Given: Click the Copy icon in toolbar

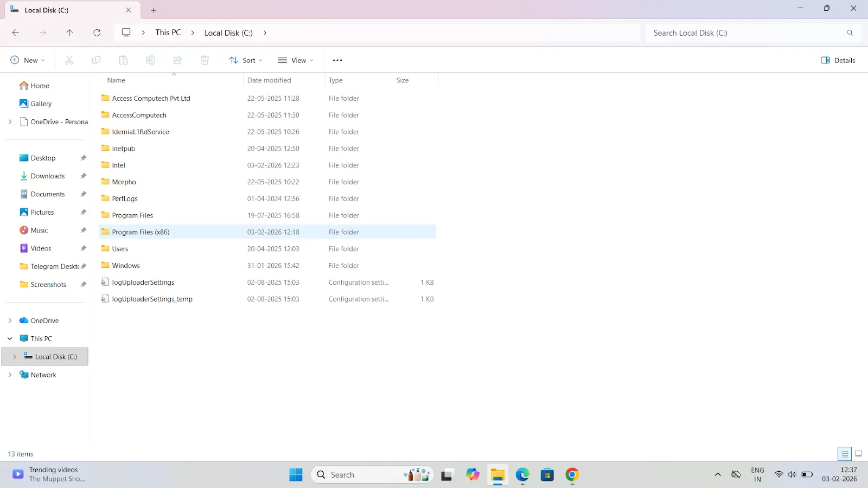Looking at the screenshot, I should (96, 60).
